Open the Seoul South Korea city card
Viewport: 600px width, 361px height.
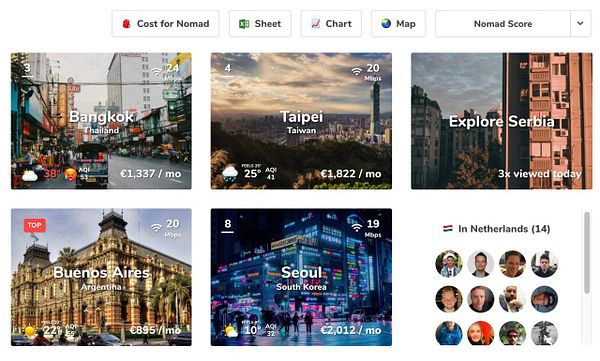click(301, 277)
